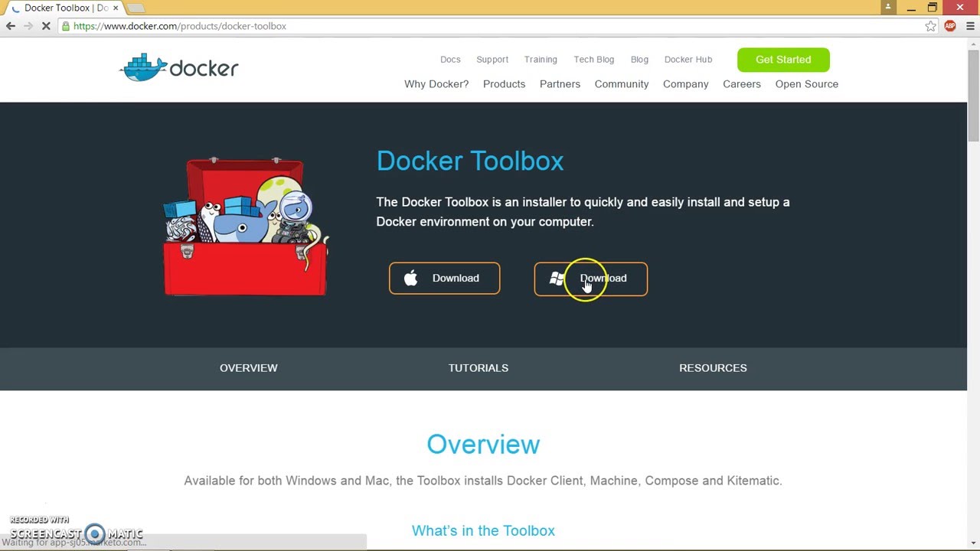This screenshot has width=980, height=551.
Task: Open the Careers menu item
Action: pyautogui.click(x=742, y=84)
